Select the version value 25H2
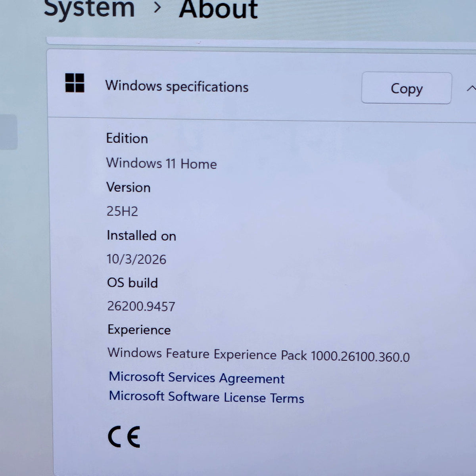Viewport: 476px width, 476px height. tap(122, 211)
